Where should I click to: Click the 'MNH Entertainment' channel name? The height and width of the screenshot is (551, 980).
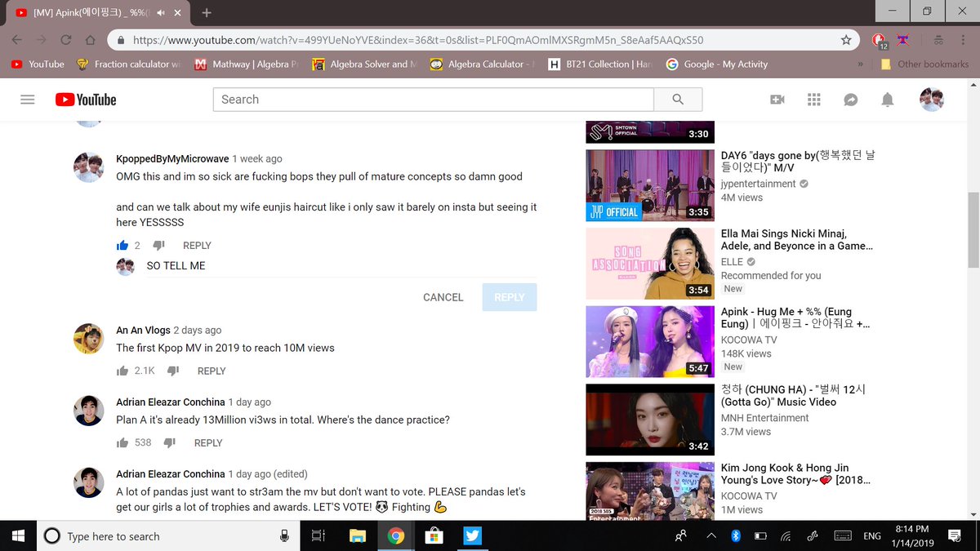click(x=765, y=418)
